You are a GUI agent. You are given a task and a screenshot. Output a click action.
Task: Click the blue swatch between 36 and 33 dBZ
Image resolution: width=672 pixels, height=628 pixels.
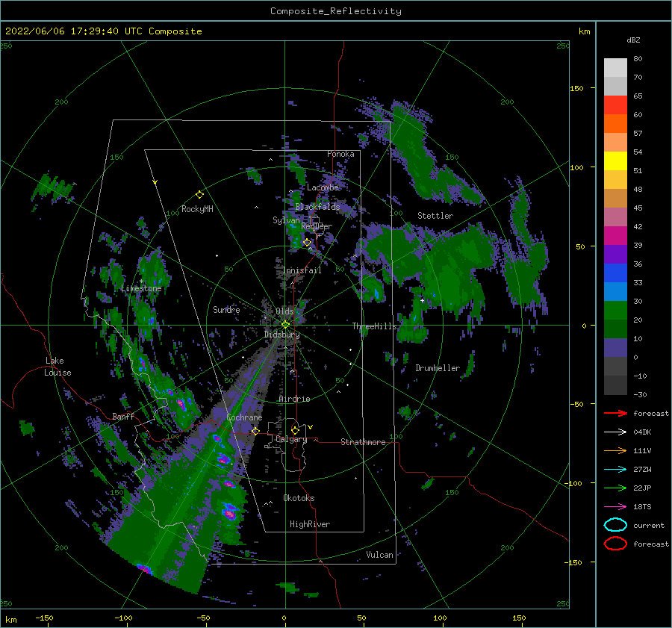(615, 273)
